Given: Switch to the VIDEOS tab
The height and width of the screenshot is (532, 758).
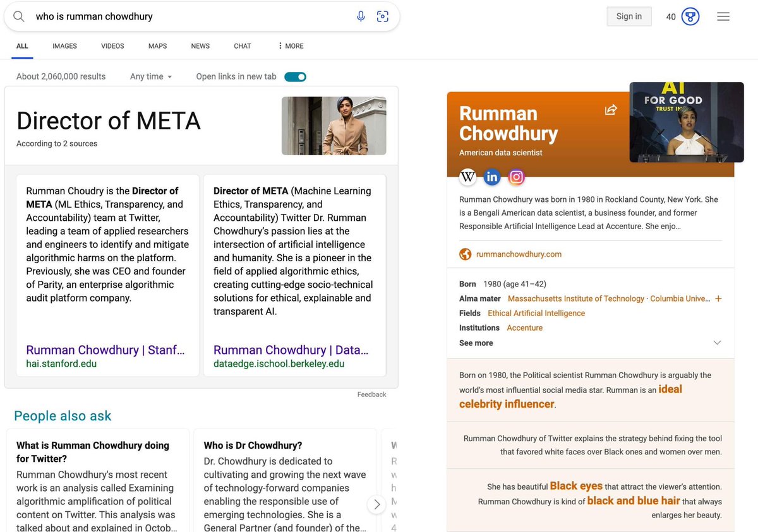Looking at the screenshot, I should (x=112, y=46).
